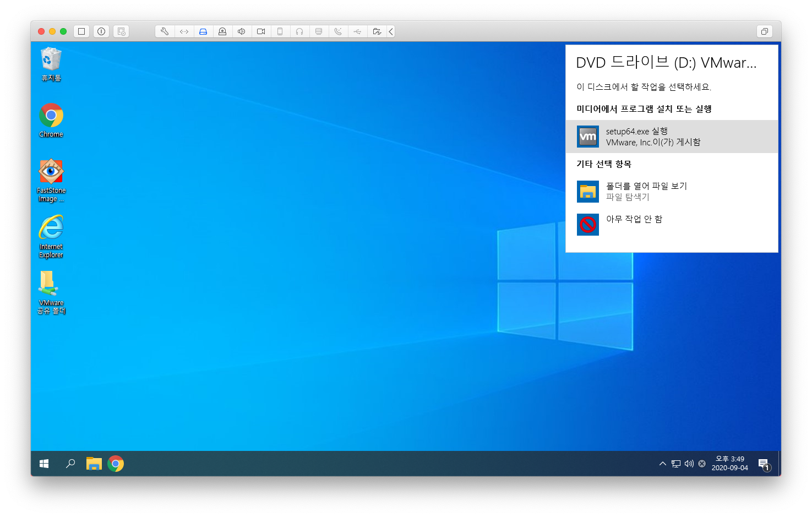Click the camera device icon in toolbar
Screen dimensions: 812x517
[261, 31]
